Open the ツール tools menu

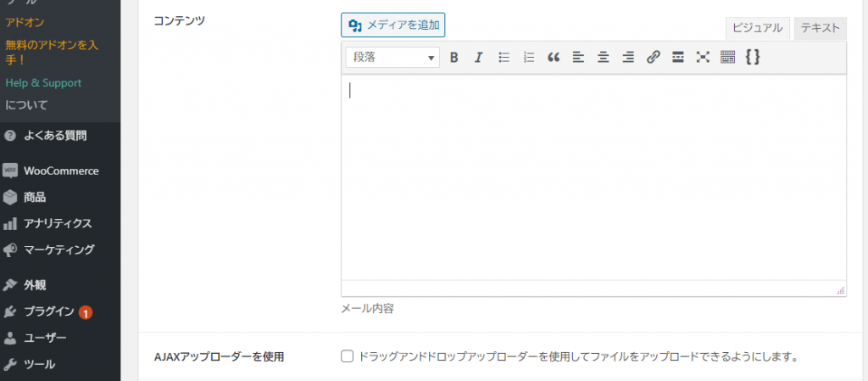39,364
